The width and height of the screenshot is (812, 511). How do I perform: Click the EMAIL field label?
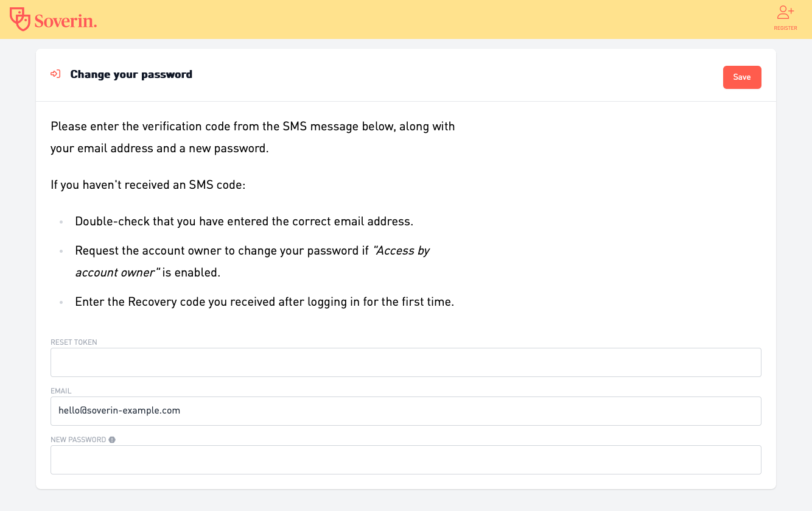click(61, 391)
